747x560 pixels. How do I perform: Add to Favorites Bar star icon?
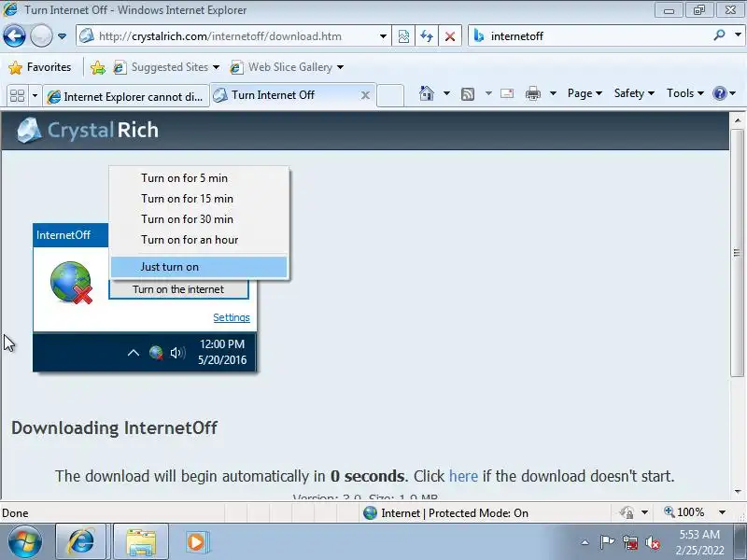pos(98,67)
